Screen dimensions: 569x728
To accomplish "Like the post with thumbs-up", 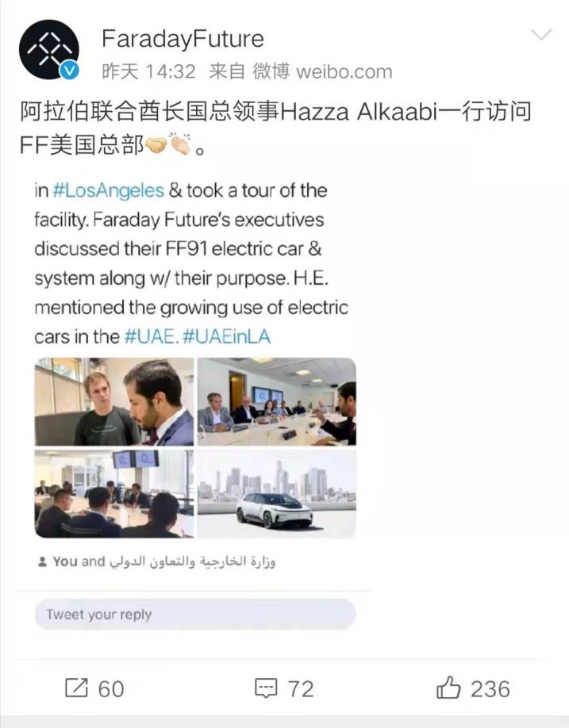I will point(448,687).
